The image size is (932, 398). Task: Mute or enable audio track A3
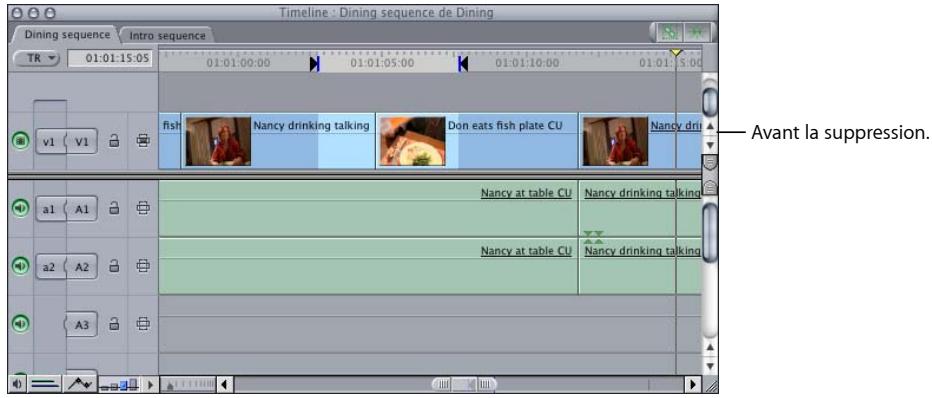[21, 323]
